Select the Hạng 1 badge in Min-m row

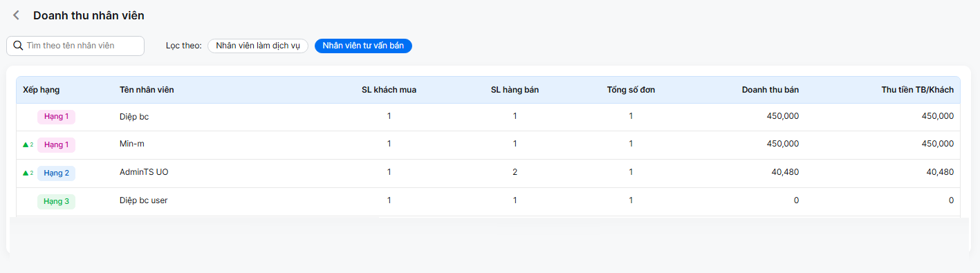56,144
